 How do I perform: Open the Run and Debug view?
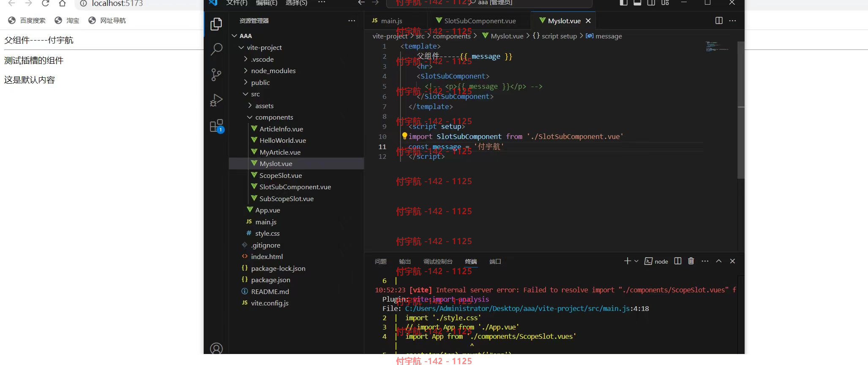point(216,100)
